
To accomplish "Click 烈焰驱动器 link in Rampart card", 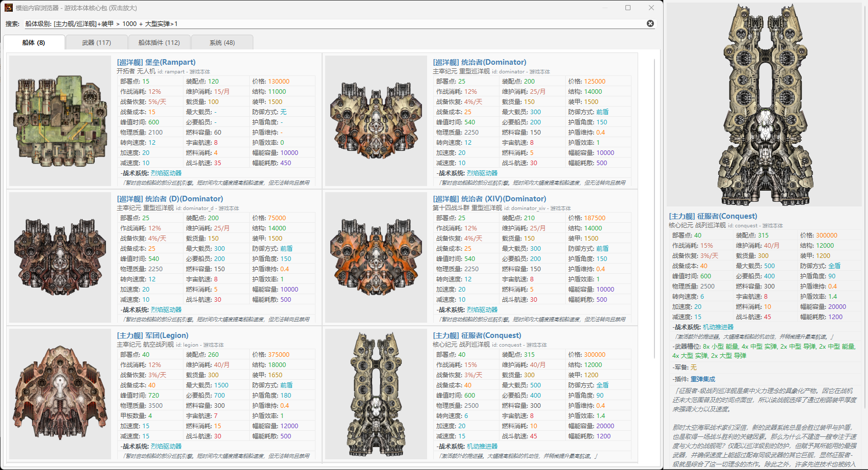I will (x=166, y=173).
